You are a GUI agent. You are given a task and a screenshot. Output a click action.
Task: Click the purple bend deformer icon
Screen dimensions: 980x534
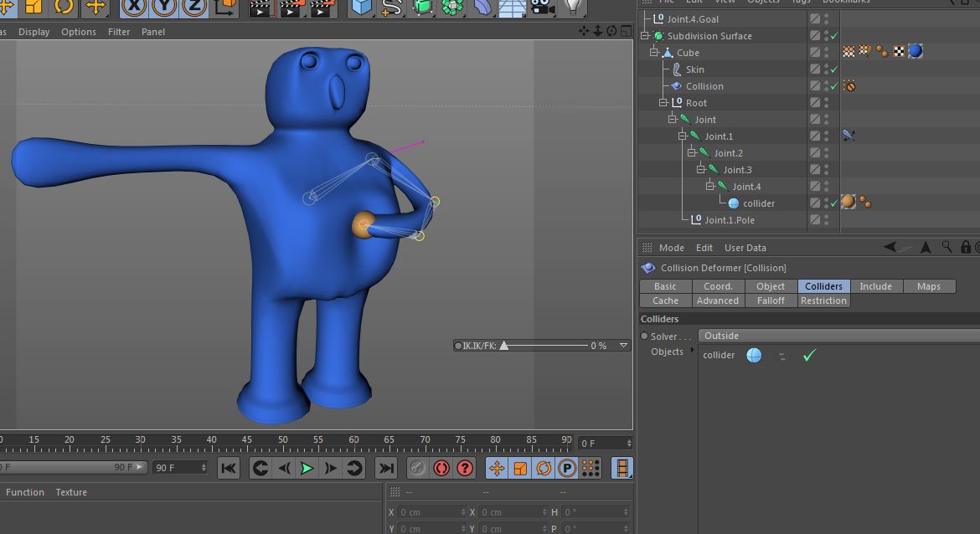pyautogui.click(x=482, y=8)
